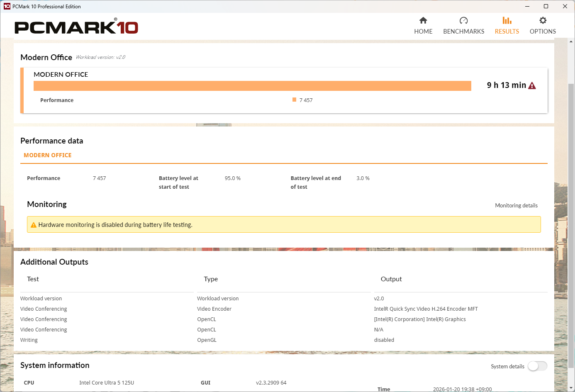Screen dimensions: 575x392
Task: Maximize the PCMark 10 window
Action: 546,6
